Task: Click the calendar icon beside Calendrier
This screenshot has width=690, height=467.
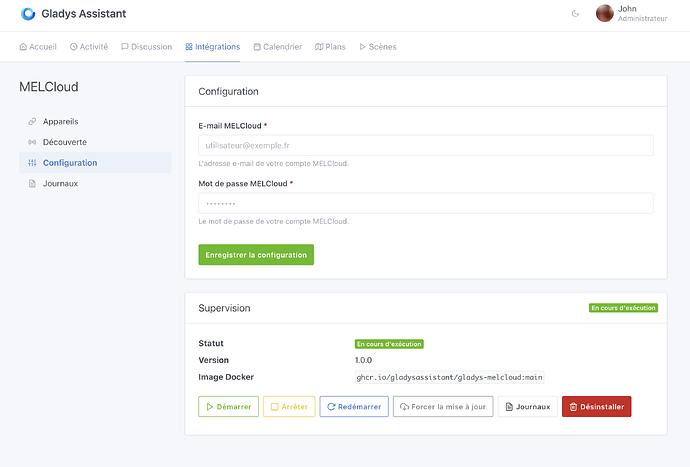Action: click(x=257, y=47)
